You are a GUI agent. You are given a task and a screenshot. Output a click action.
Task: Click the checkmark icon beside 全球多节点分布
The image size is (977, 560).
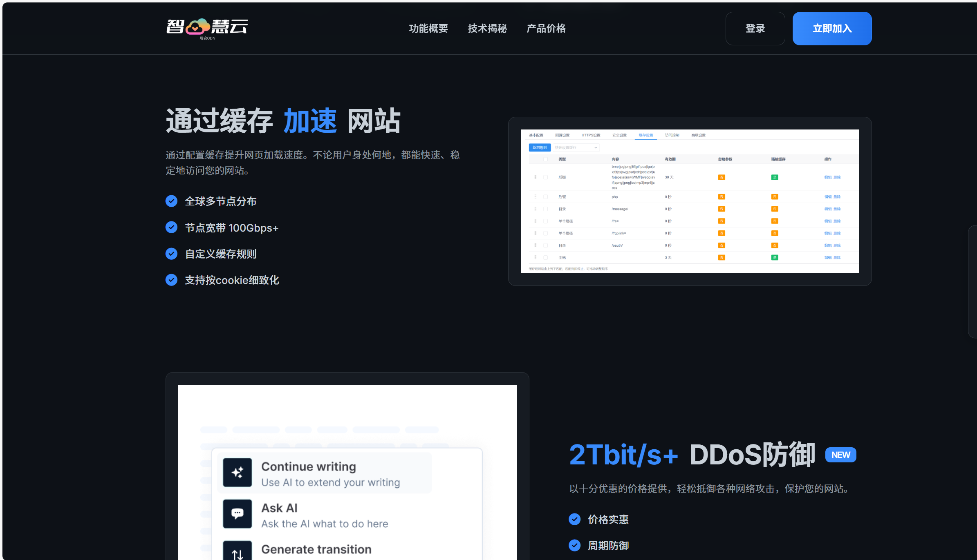pyautogui.click(x=172, y=201)
